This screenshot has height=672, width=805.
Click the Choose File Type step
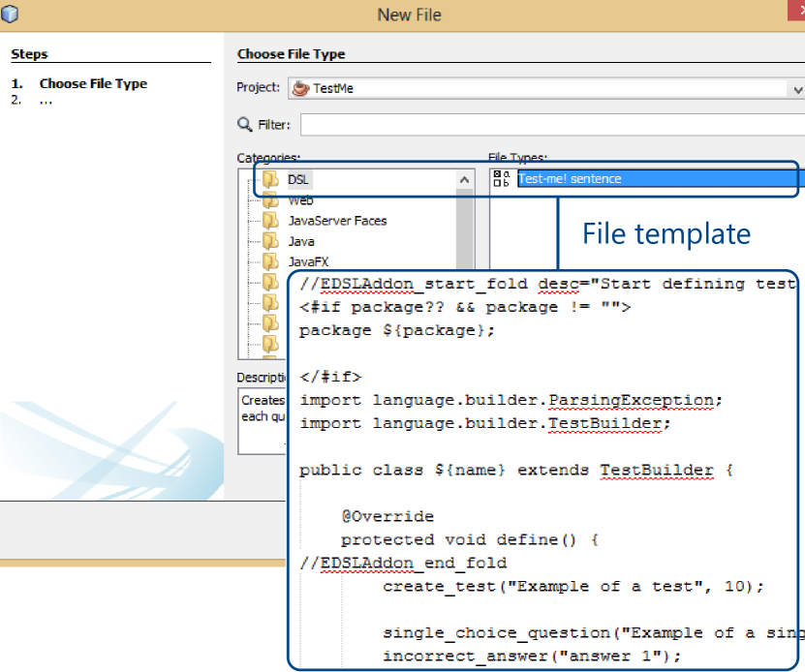tap(93, 83)
